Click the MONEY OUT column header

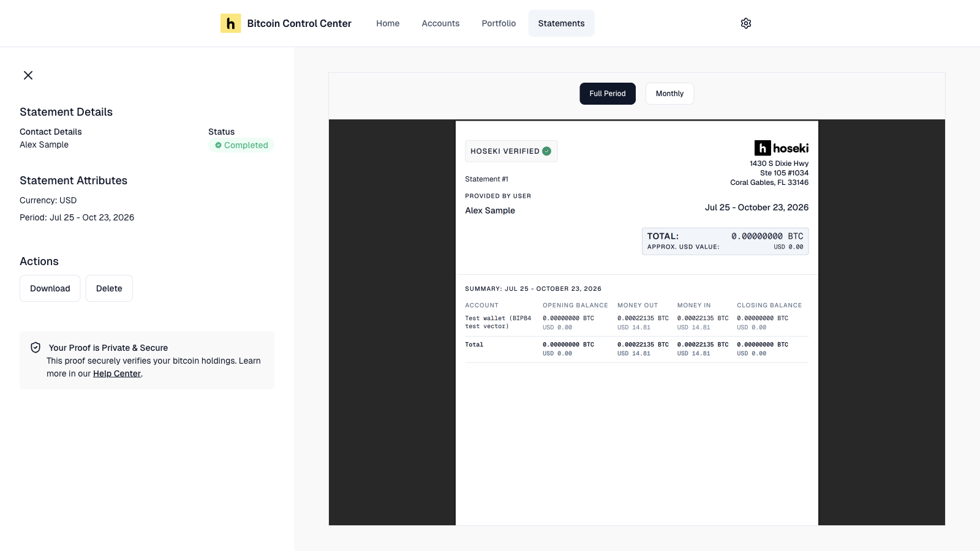point(638,305)
